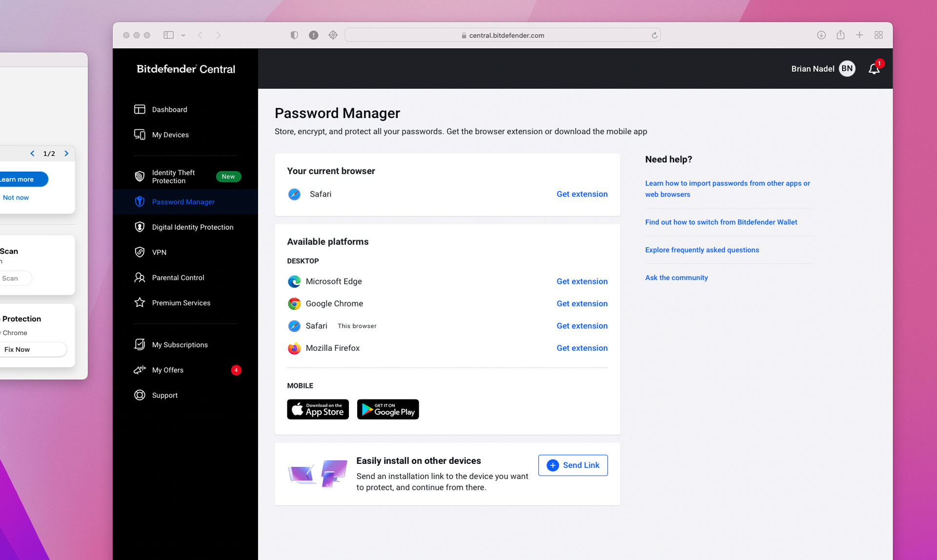Click the Digital Identity Protection icon

140,227
